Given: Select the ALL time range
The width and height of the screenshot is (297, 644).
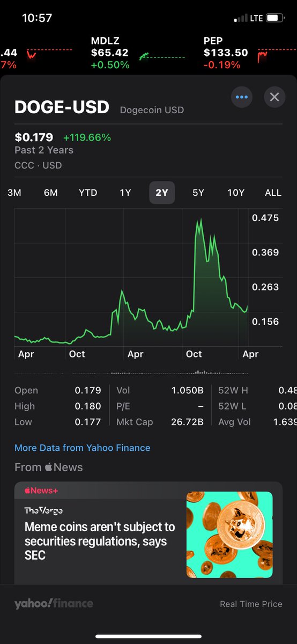Looking at the screenshot, I should pos(273,193).
